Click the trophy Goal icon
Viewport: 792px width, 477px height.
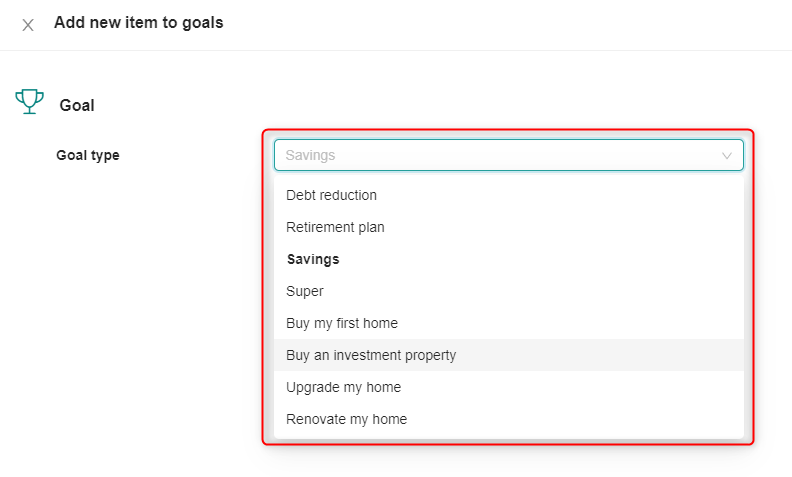pyautogui.click(x=29, y=102)
